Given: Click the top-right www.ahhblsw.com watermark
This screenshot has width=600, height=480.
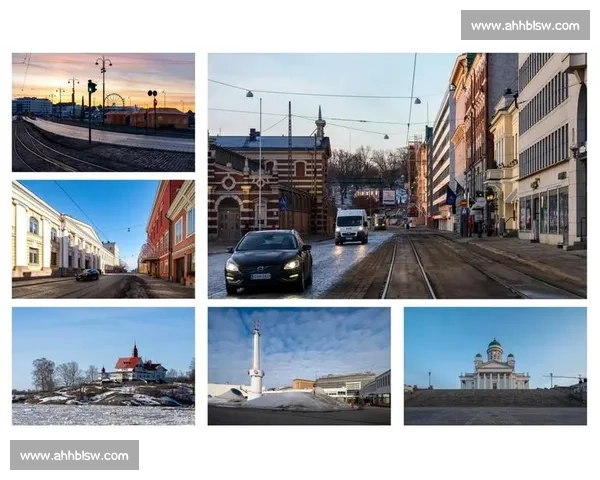Looking at the screenshot, I should tap(523, 25).
